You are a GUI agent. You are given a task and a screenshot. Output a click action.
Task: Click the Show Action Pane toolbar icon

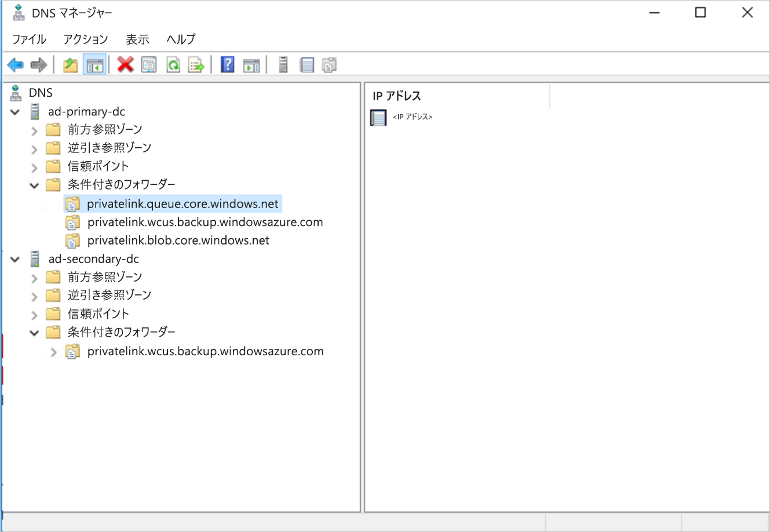click(x=251, y=64)
